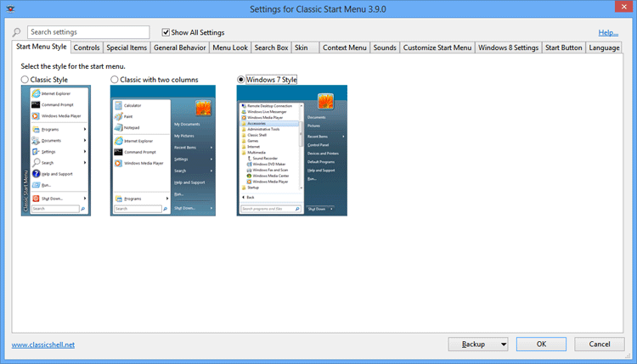Open the Customize Start Menu tab
The height and width of the screenshot is (364, 637).
coord(437,48)
